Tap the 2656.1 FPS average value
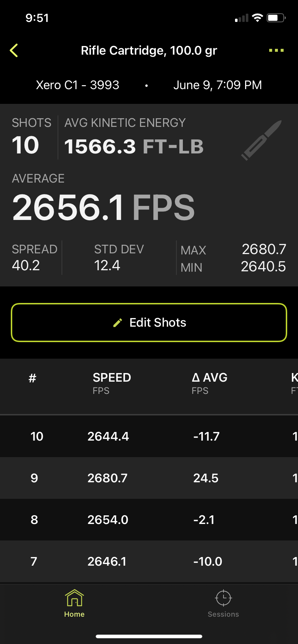This screenshot has width=298, height=644. pos(103,207)
